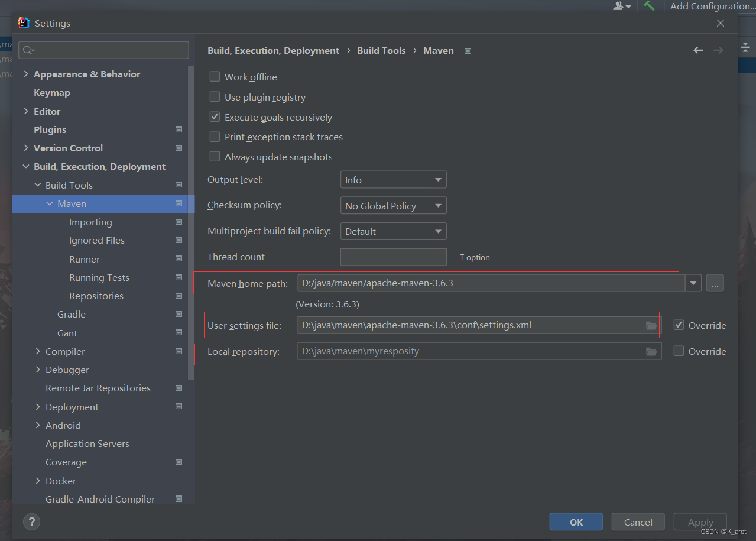Viewport: 756px width, 541px height.
Task: Uncheck Execute goals recursively
Action: [215, 117]
